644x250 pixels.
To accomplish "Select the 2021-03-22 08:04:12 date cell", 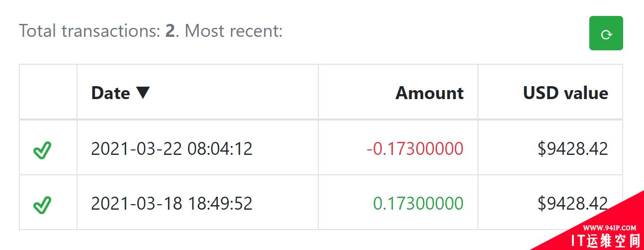I will pos(172,148).
